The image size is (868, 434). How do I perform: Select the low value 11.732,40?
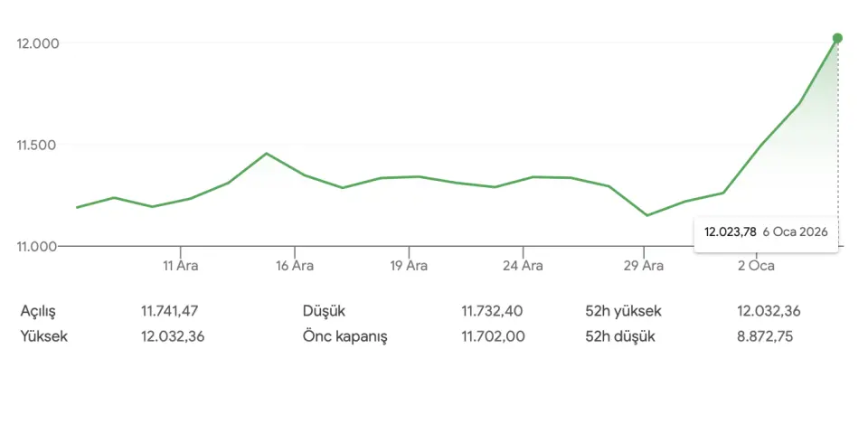pyautogui.click(x=492, y=311)
